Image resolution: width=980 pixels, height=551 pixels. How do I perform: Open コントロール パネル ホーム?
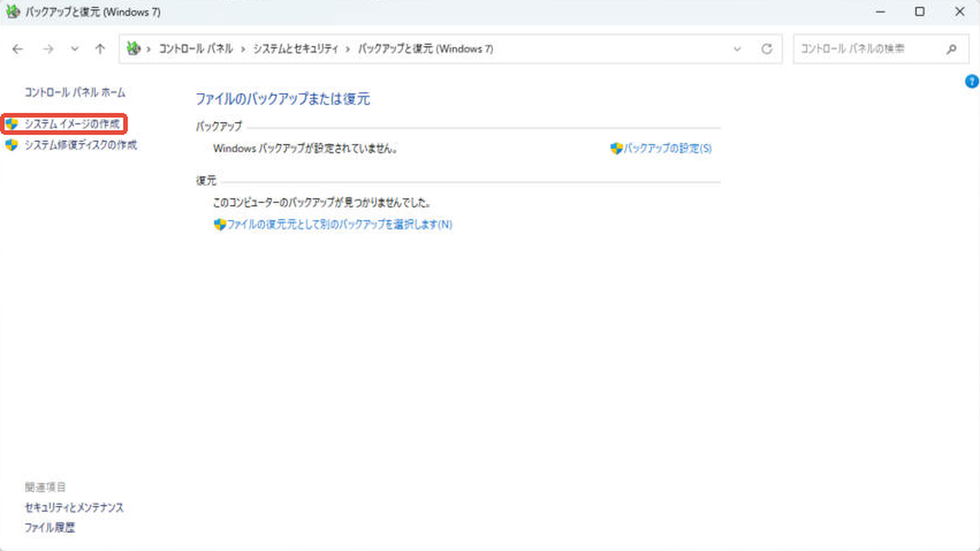[74, 92]
